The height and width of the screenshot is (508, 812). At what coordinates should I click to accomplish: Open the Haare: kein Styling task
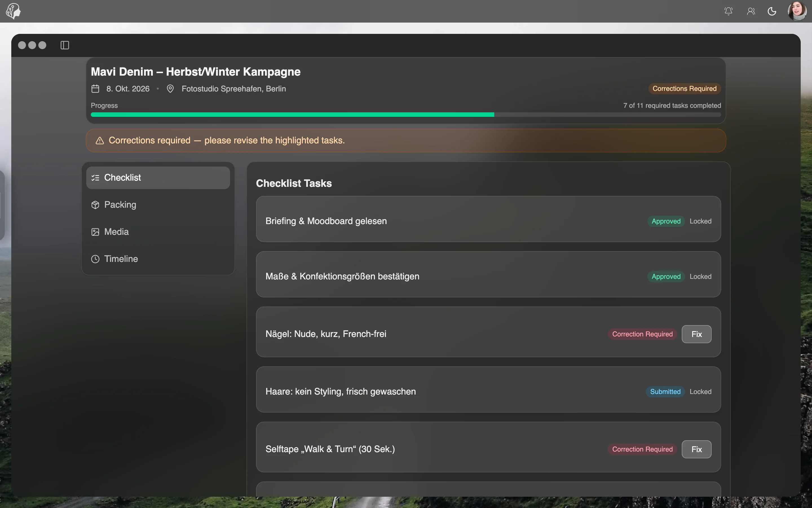pyautogui.click(x=488, y=390)
